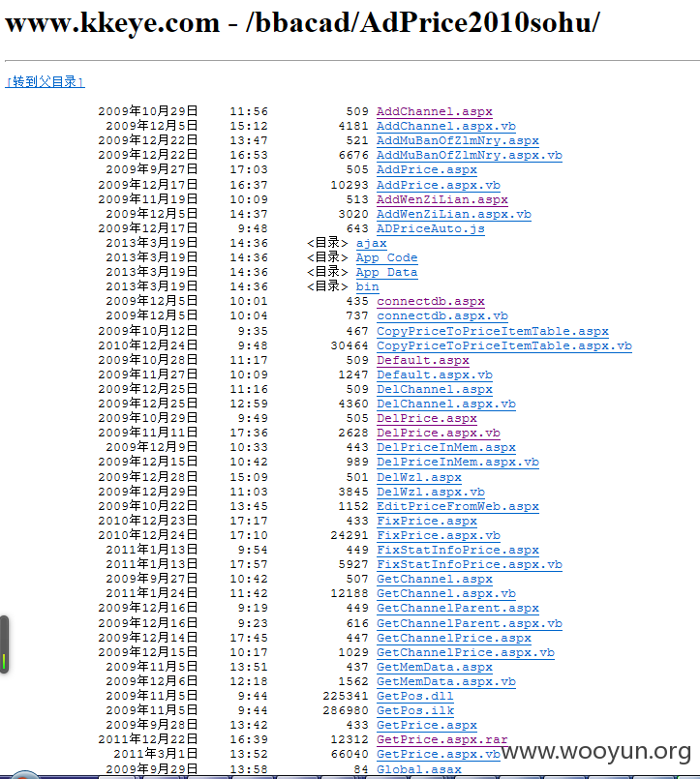Open GetMemData.aspx link
The height and width of the screenshot is (779, 700).
[435, 667]
